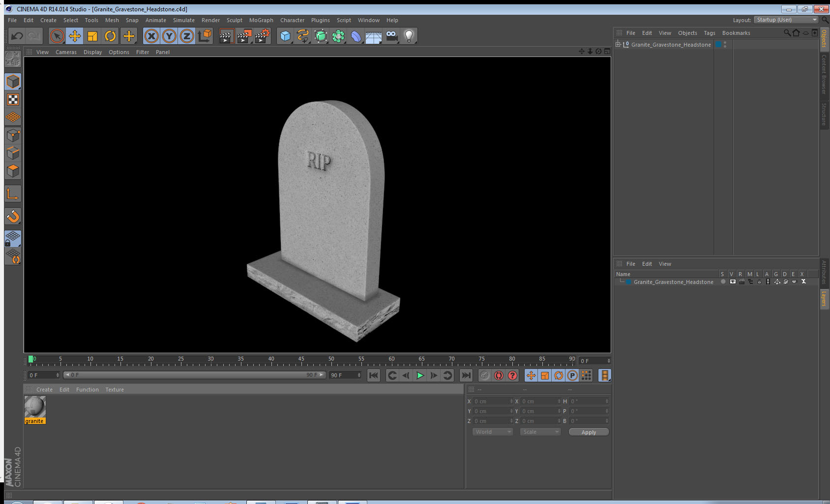Toggle layer Lock flag
Image resolution: width=830 pixels, height=504 pixels.
coord(759,281)
